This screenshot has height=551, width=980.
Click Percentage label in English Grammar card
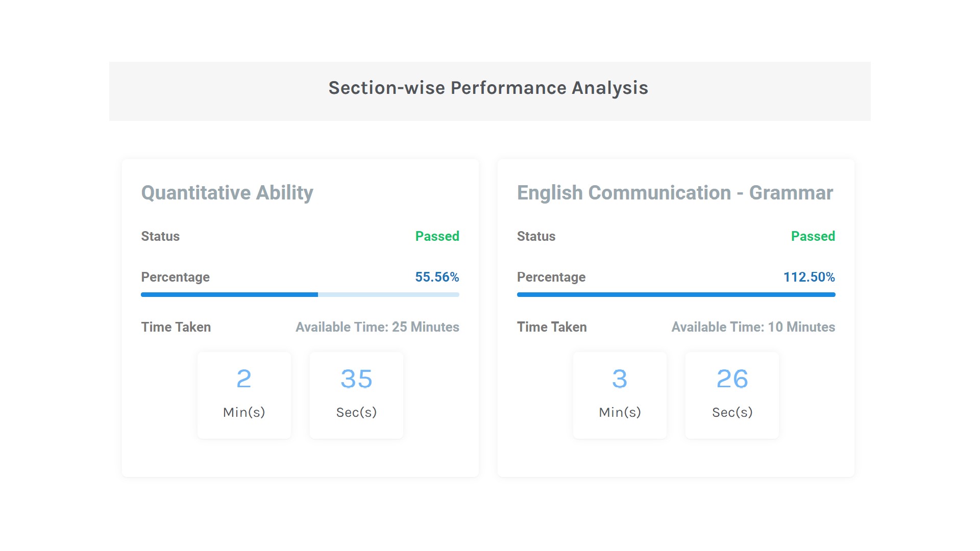pos(551,277)
